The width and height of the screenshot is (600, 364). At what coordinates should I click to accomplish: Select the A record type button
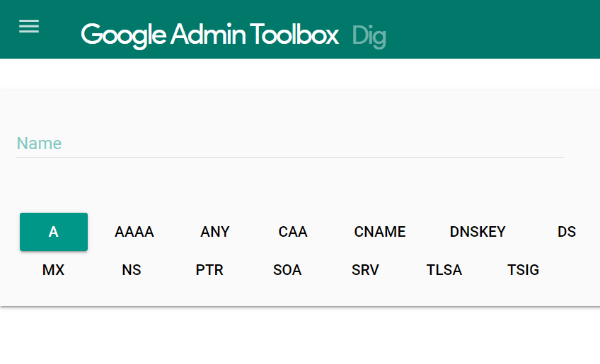[x=54, y=232]
